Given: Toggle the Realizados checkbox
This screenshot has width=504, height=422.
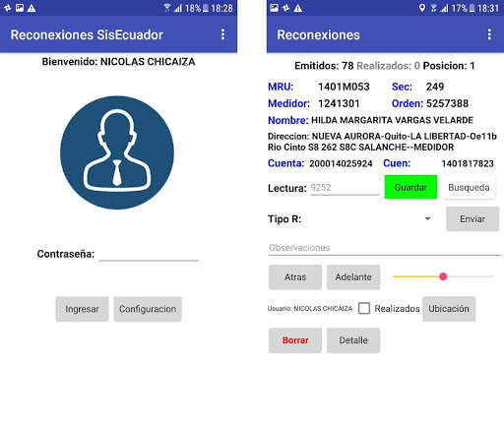Looking at the screenshot, I should point(364,308).
